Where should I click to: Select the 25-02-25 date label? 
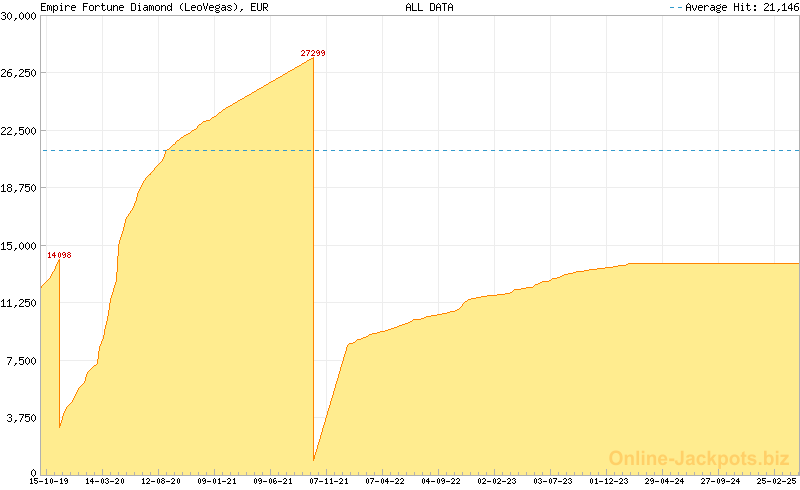pyautogui.click(x=777, y=481)
